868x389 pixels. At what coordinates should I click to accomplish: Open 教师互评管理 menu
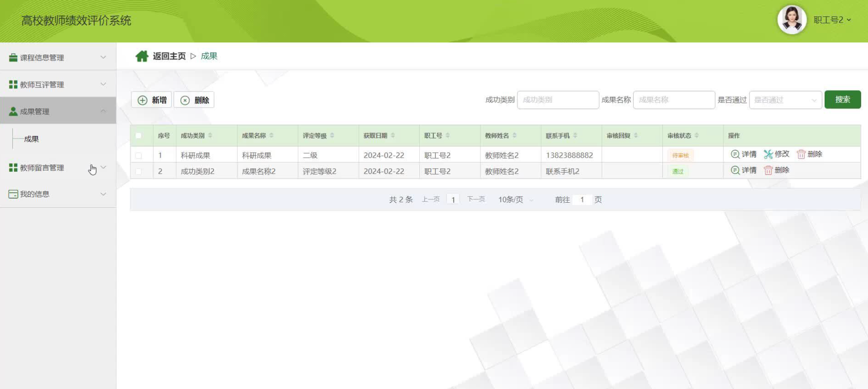(x=58, y=84)
